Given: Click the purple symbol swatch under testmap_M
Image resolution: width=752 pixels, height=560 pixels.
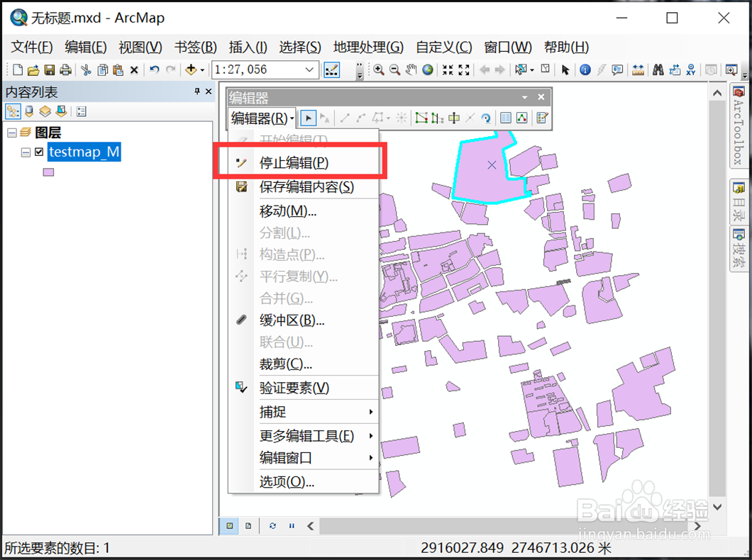Looking at the screenshot, I should click(x=48, y=172).
